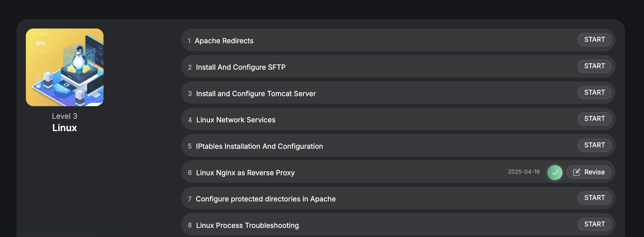Start the Apache Redirects task
Viewport: 644px width, 237px height.
click(594, 40)
